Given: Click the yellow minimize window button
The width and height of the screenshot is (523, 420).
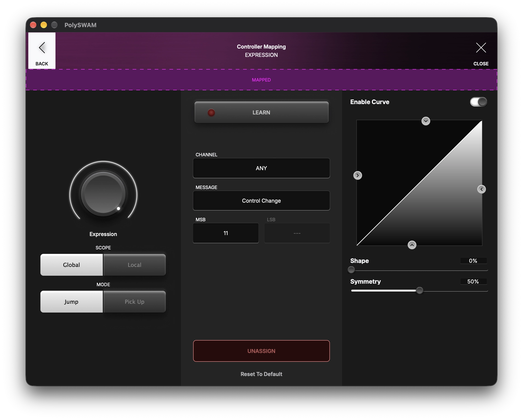Looking at the screenshot, I should click(x=44, y=25).
